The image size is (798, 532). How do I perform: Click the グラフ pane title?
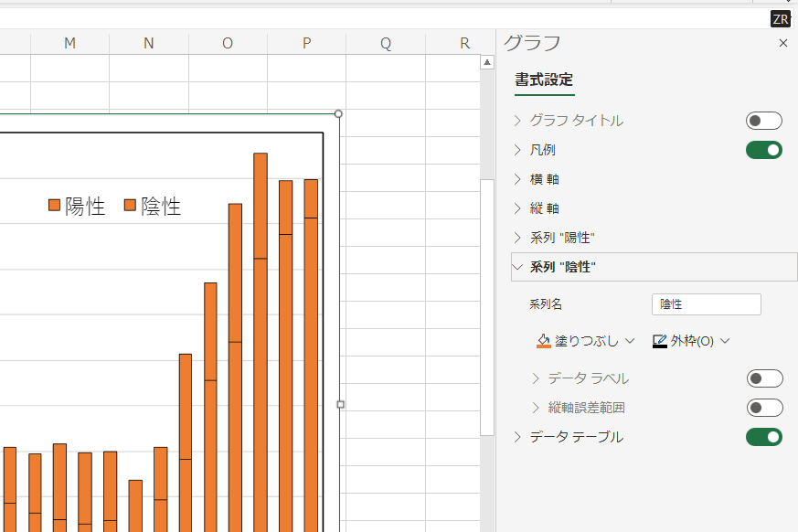(532, 43)
